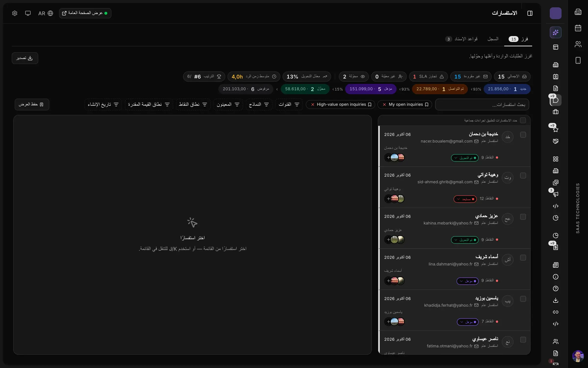Viewport: 588px width, 368px height.
Task: Open the chat inquiries icon in sidebar
Action: click(556, 100)
